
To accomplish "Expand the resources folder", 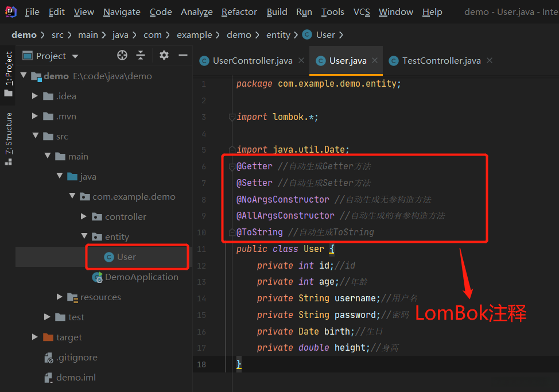I will (x=60, y=297).
